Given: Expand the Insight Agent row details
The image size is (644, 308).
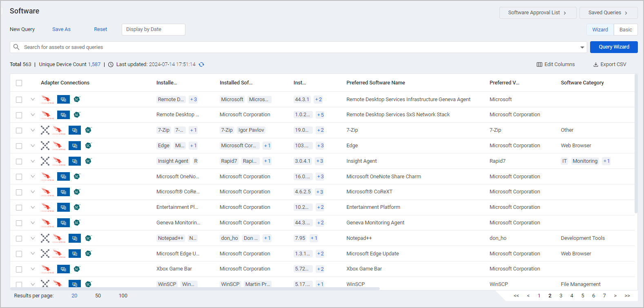Looking at the screenshot, I should pyautogui.click(x=33, y=161).
